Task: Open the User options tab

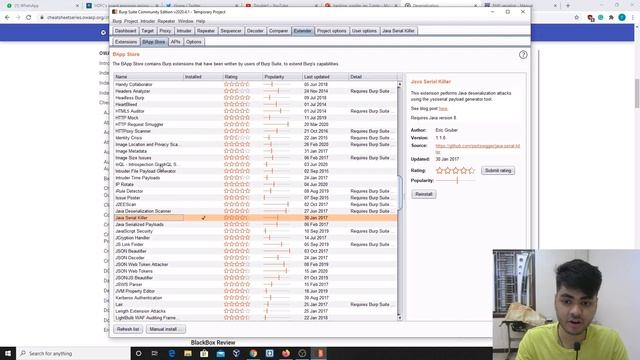Action: [x=364, y=31]
